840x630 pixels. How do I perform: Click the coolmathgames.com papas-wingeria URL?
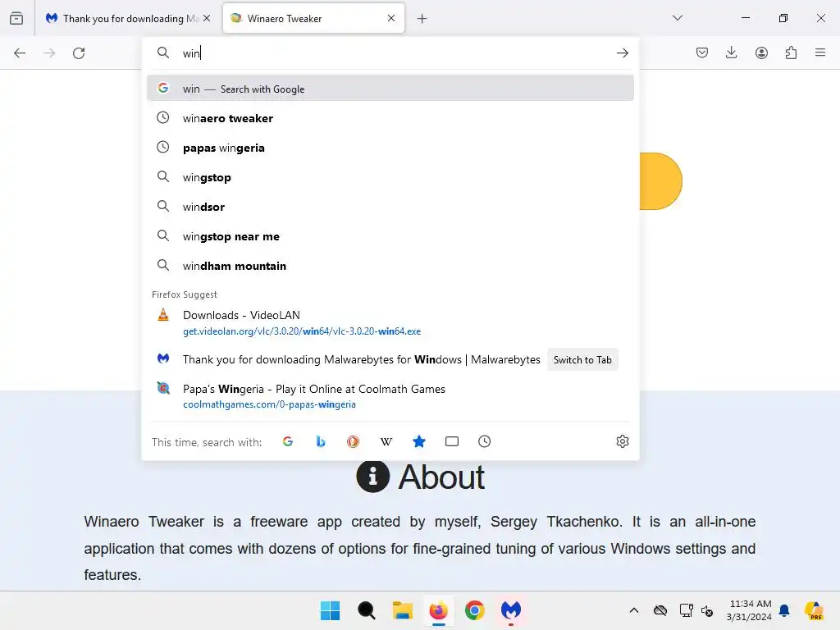click(x=269, y=404)
